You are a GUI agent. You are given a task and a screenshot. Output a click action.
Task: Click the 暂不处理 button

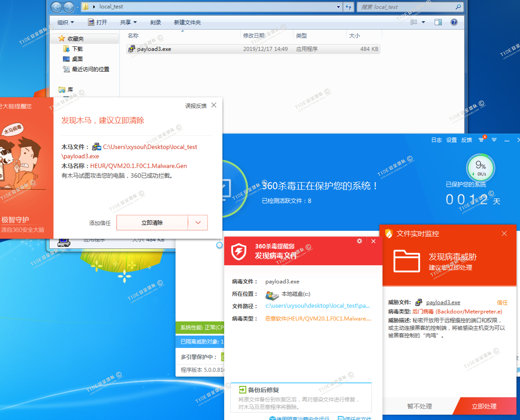pos(419,406)
